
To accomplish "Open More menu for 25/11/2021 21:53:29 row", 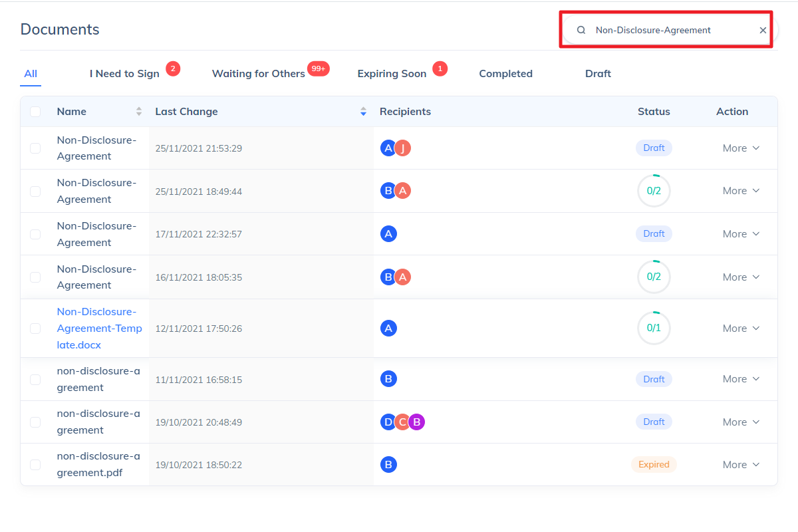I will tap(741, 148).
